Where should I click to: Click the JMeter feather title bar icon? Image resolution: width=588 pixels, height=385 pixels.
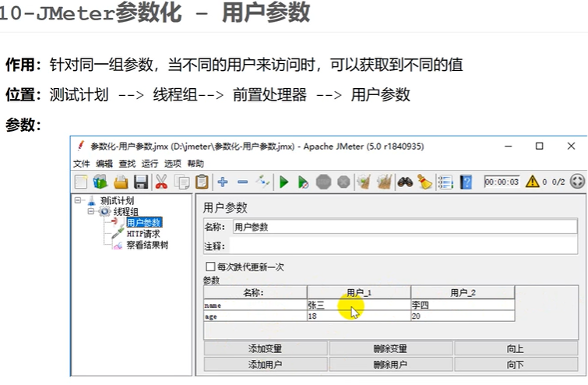pos(81,146)
